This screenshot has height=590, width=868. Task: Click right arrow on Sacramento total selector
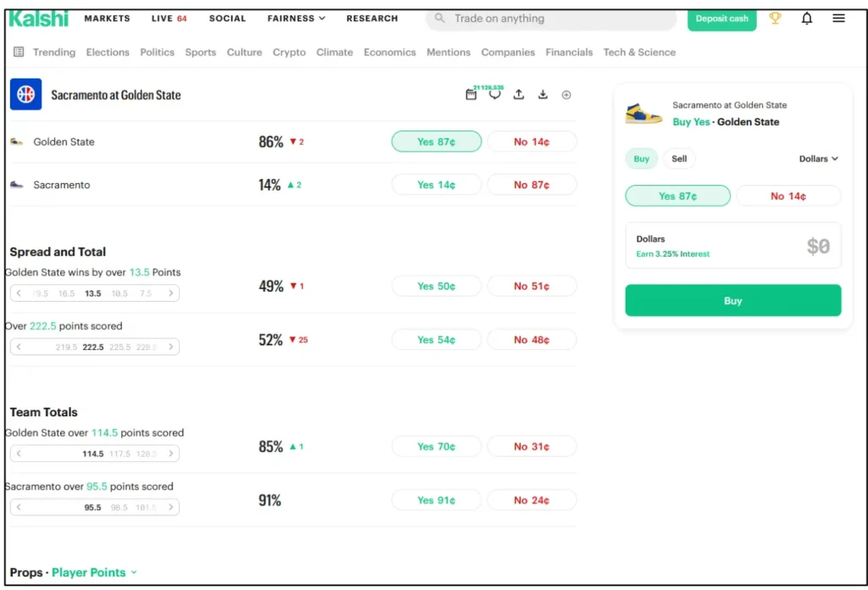tap(170, 508)
